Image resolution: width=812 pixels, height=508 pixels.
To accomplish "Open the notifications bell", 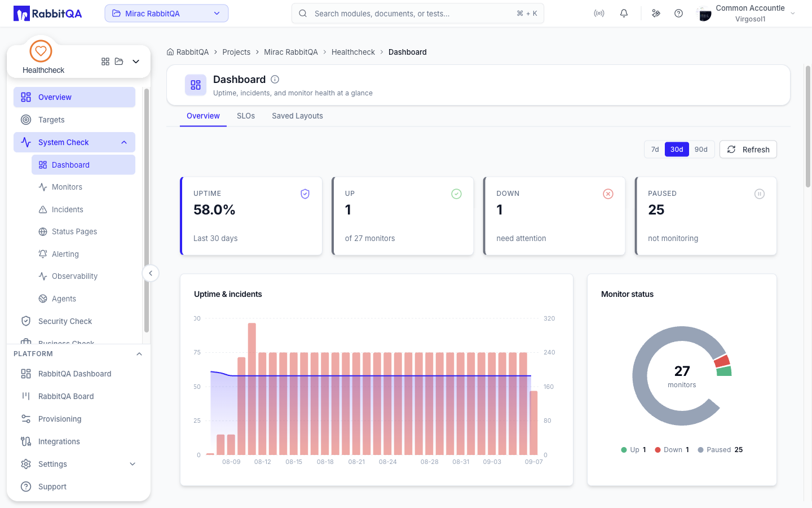I will pyautogui.click(x=624, y=14).
